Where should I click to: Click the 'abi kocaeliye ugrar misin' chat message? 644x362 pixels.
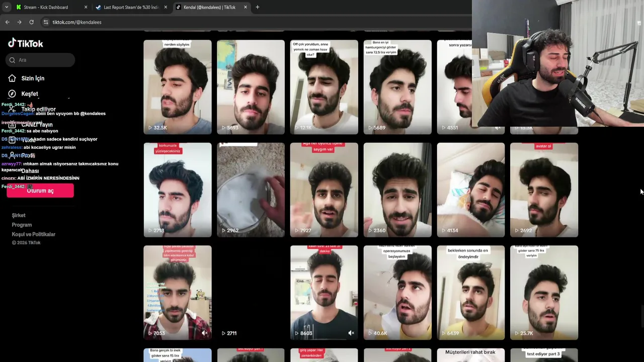pyautogui.click(x=49, y=147)
